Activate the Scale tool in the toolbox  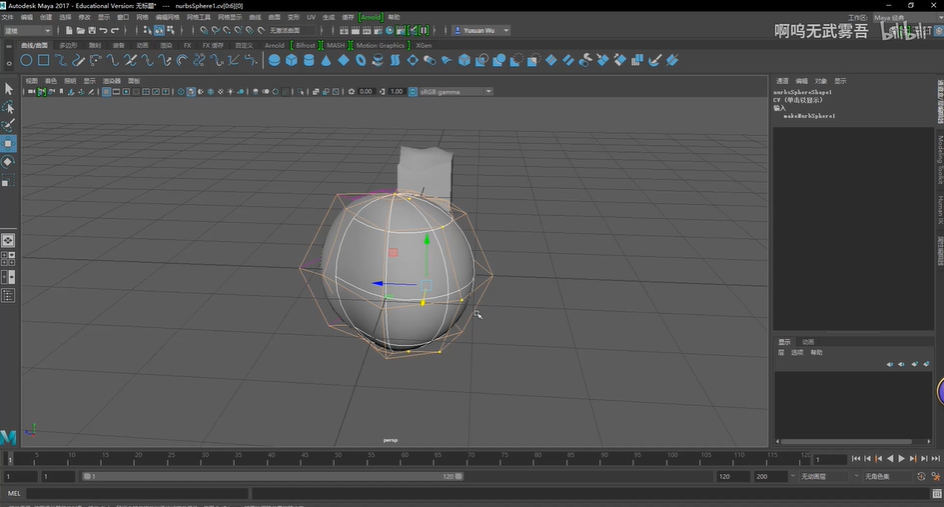click(8, 180)
